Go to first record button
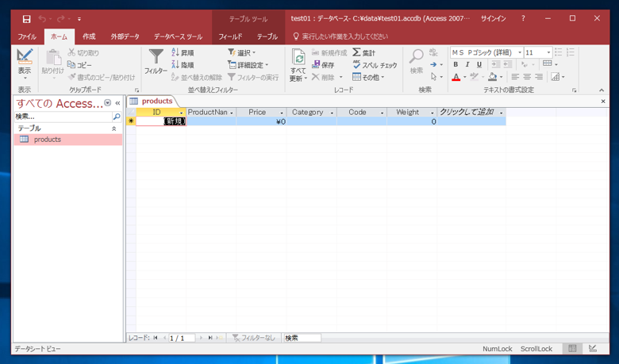Viewport: 619px width, 364px height. 155,338
